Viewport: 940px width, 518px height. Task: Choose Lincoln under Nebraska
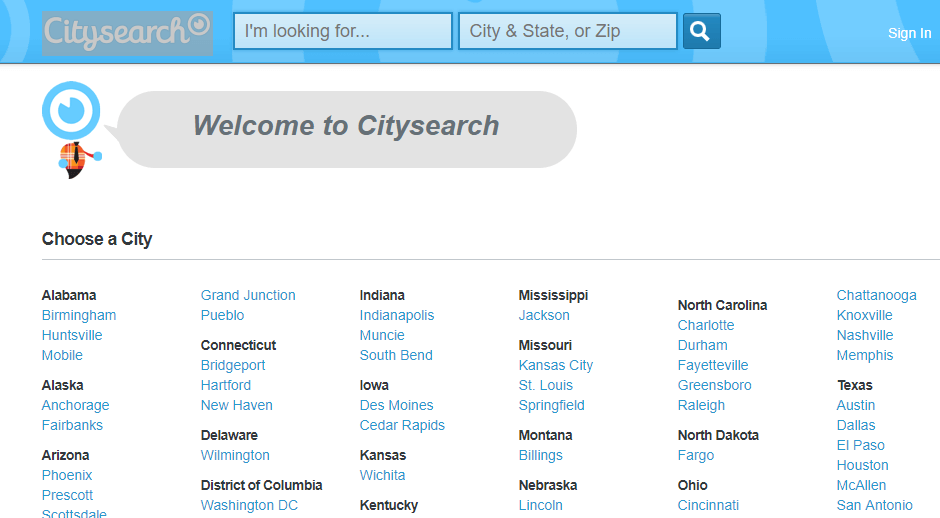click(x=541, y=505)
